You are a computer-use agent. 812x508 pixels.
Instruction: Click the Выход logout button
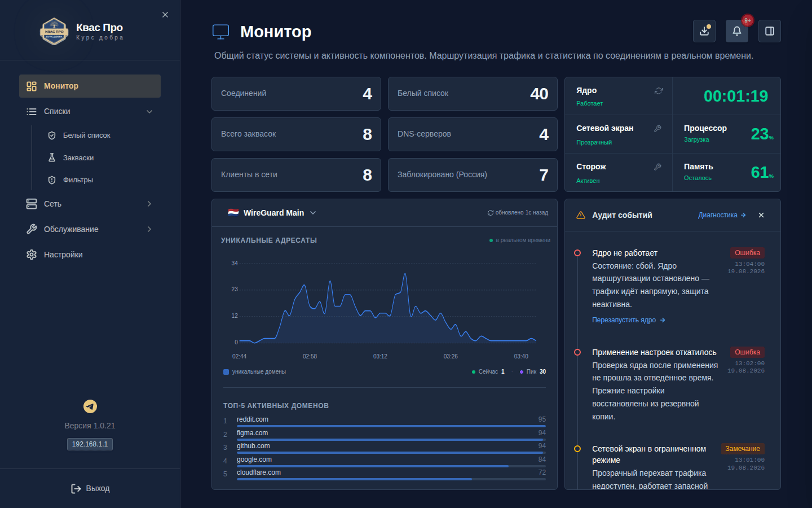[x=90, y=488]
